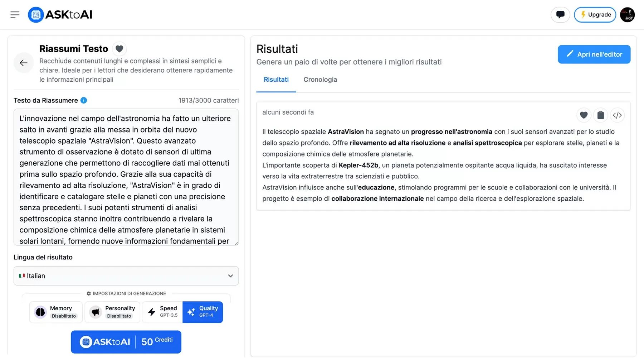Like the generated result with heart

[x=584, y=115]
